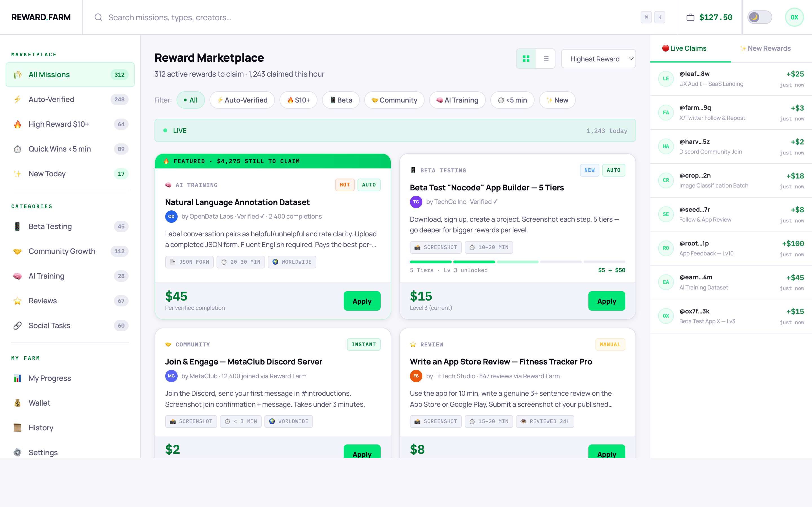812x507 pixels.
Task: Apply to Natural Language Annotation Dataset
Action: point(362,301)
